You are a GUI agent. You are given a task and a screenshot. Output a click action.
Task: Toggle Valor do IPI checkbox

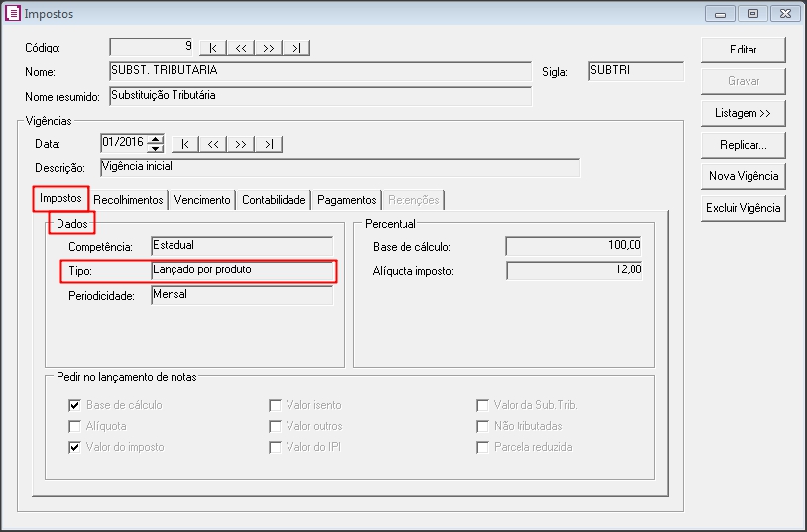[276, 447]
